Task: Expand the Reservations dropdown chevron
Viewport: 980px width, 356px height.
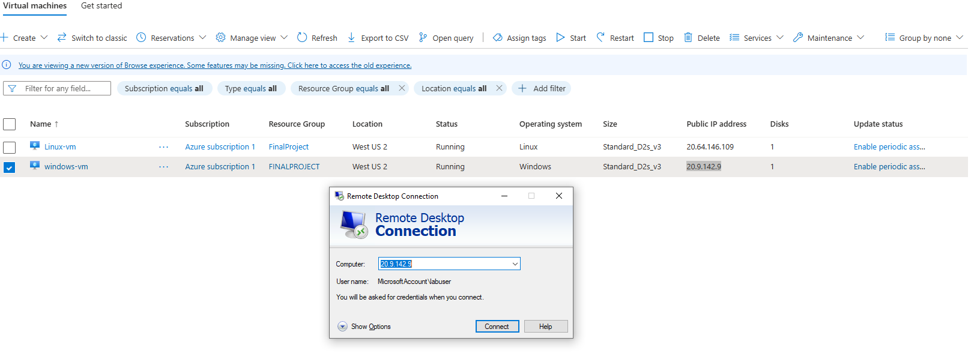Action: (x=202, y=37)
